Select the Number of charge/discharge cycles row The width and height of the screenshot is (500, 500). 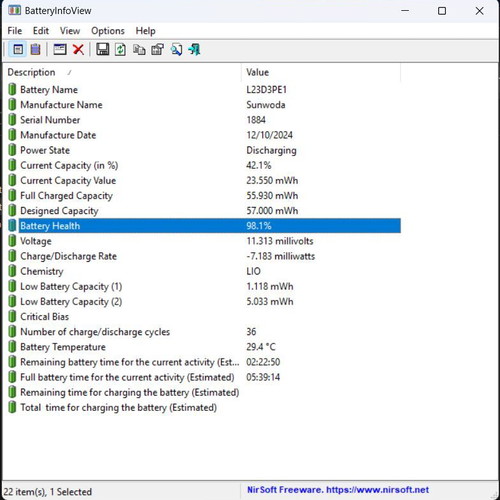(x=204, y=332)
